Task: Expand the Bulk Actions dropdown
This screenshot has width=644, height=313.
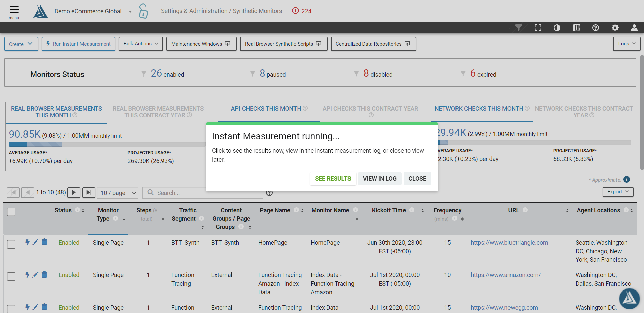Action: point(141,44)
